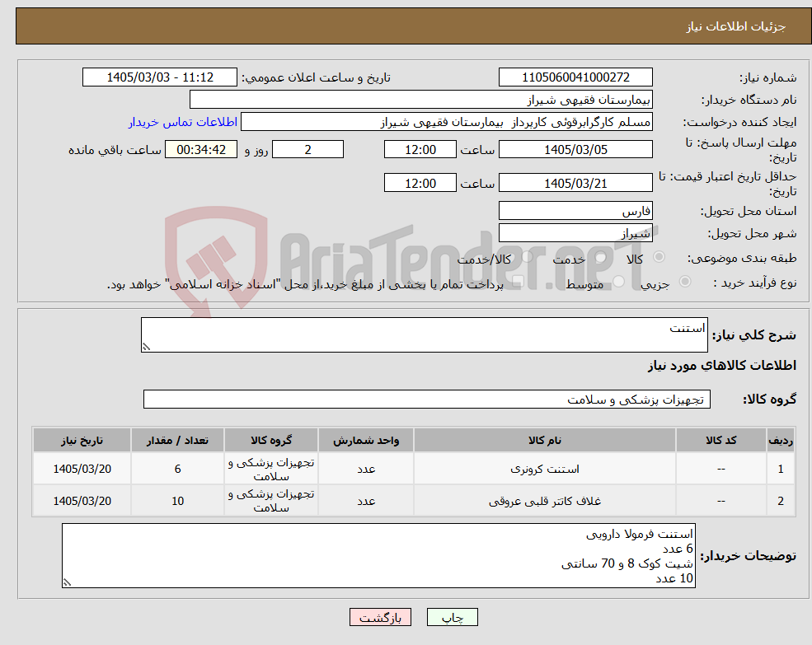
Task: Click the quantity cell showing 6
Action: click(x=177, y=469)
